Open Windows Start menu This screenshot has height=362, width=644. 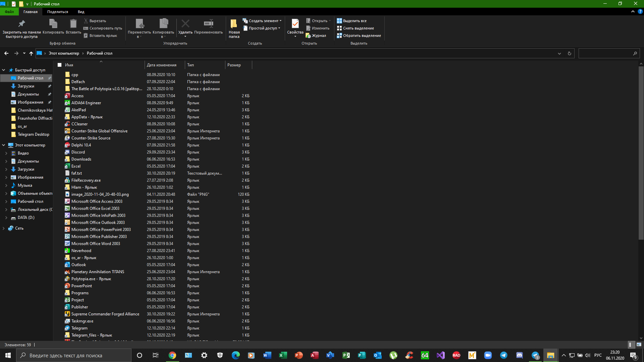(8, 355)
